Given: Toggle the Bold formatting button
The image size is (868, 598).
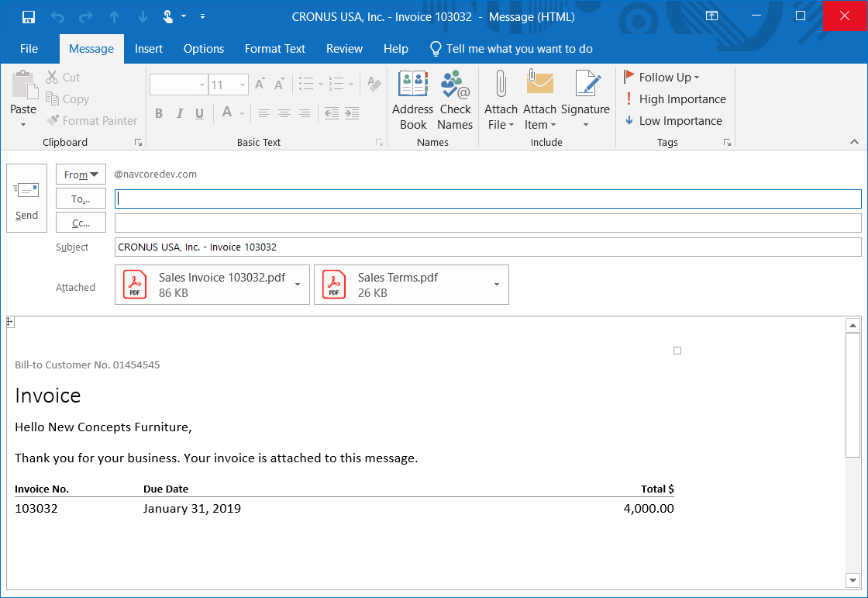Looking at the screenshot, I should [x=159, y=114].
